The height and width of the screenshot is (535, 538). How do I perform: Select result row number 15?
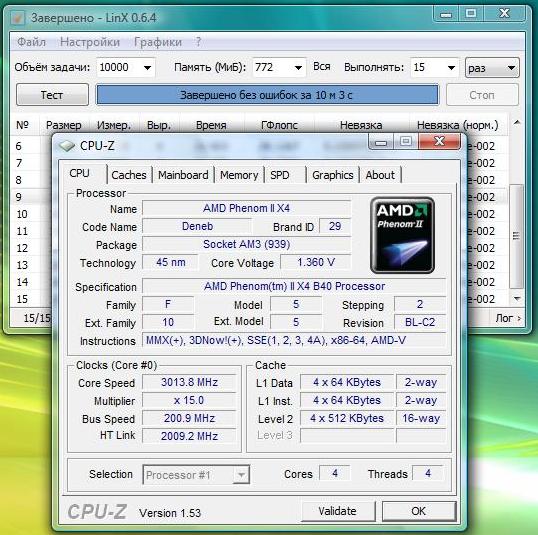click(22, 299)
